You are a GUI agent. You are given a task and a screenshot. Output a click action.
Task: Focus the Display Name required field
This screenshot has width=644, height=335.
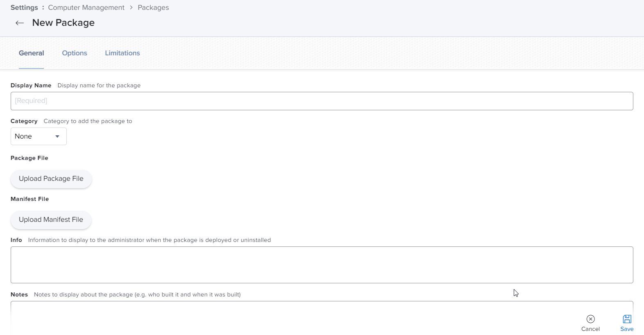click(x=322, y=101)
